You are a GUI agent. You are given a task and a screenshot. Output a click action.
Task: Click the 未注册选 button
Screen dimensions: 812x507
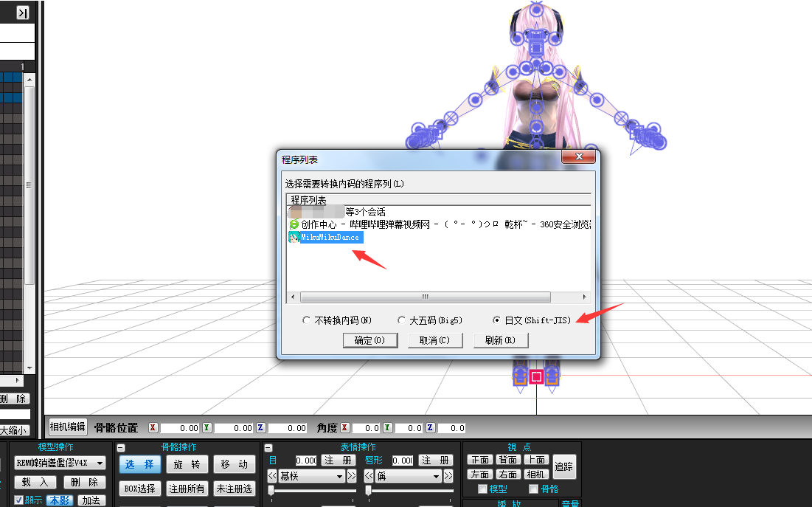coord(234,489)
